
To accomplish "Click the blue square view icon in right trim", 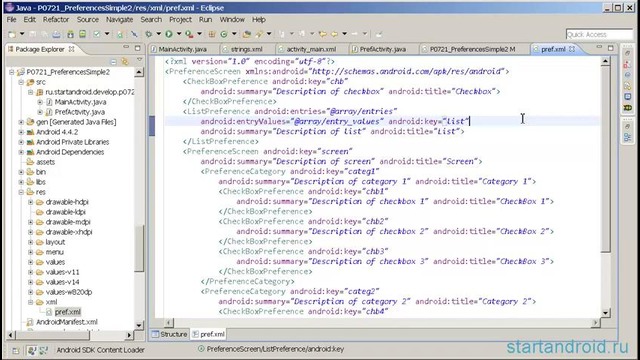I will (x=627, y=97).
